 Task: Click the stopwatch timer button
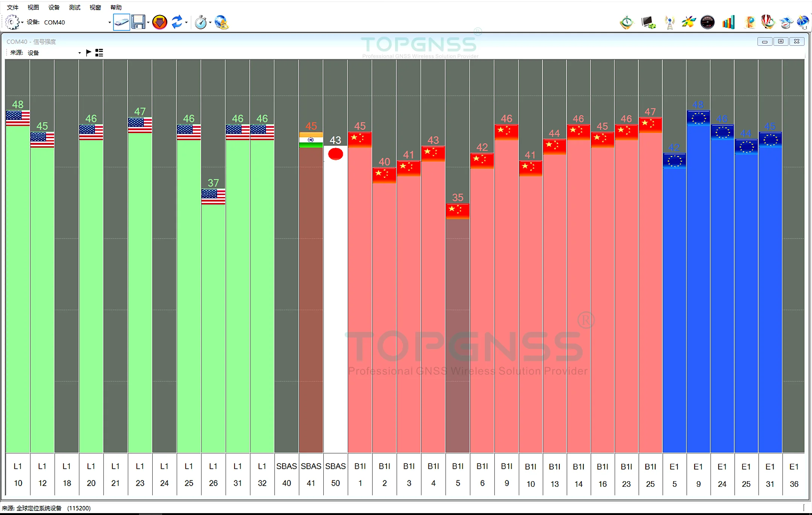(201, 23)
